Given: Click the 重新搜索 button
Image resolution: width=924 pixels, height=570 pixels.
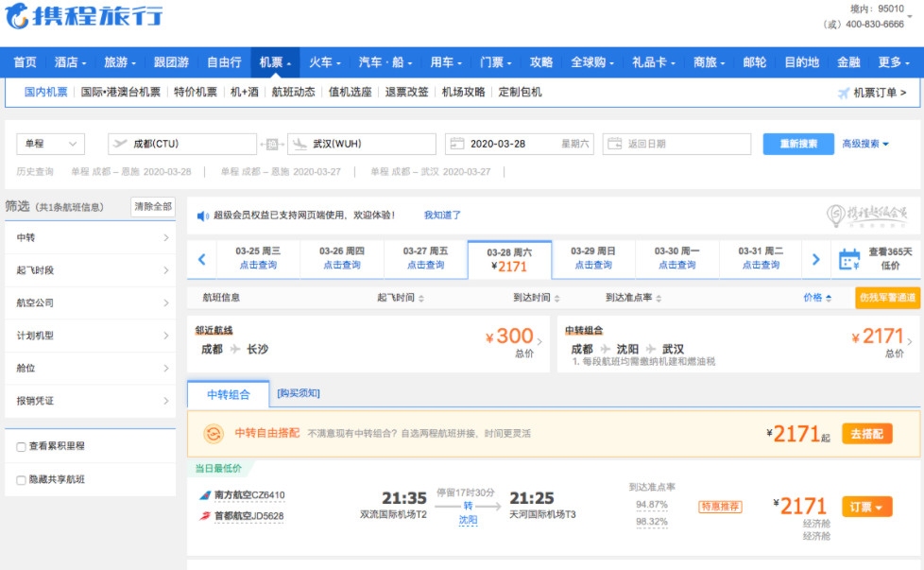Looking at the screenshot, I should 798,145.
